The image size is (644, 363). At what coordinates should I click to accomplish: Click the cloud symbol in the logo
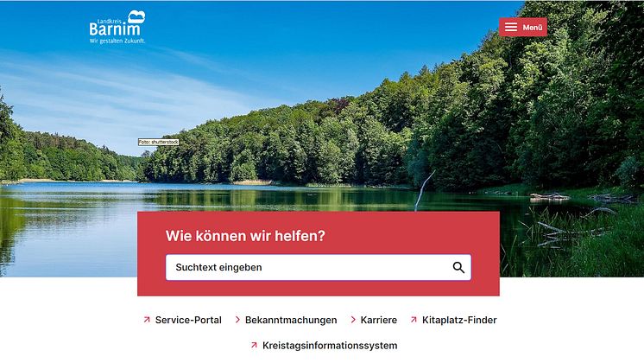136,17
